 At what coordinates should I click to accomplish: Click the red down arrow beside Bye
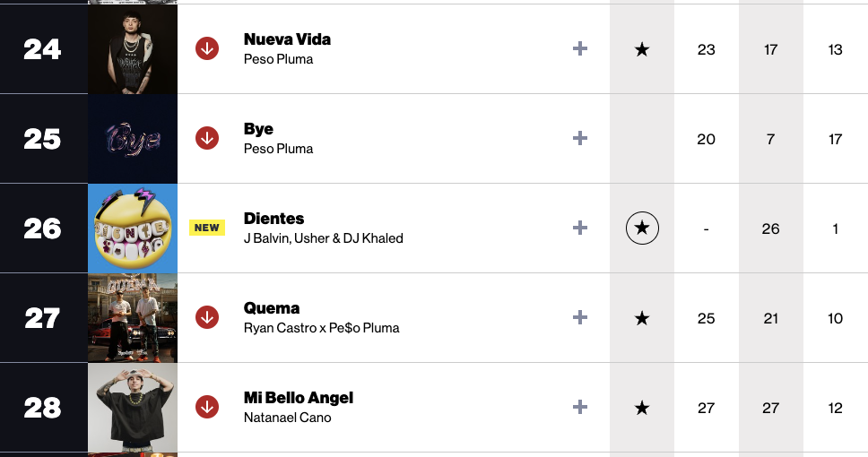(207, 138)
